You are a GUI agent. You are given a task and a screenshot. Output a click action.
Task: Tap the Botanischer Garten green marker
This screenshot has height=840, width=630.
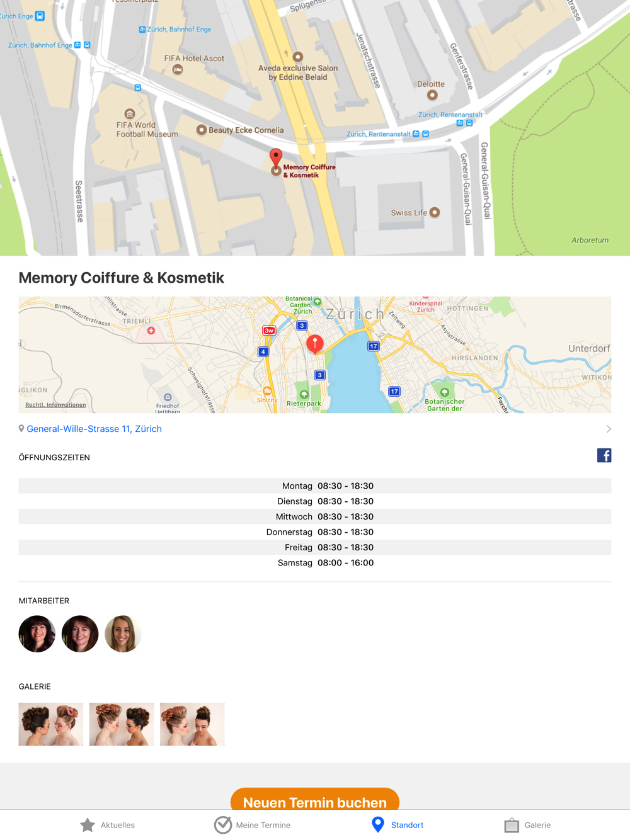click(445, 392)
